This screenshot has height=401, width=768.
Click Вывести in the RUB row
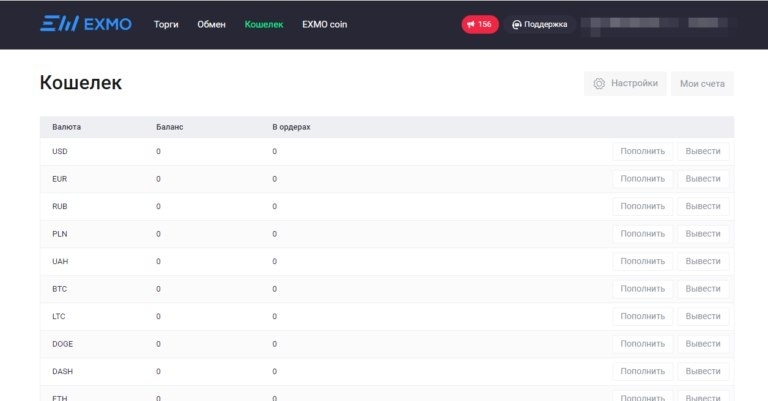pos(703,206)
